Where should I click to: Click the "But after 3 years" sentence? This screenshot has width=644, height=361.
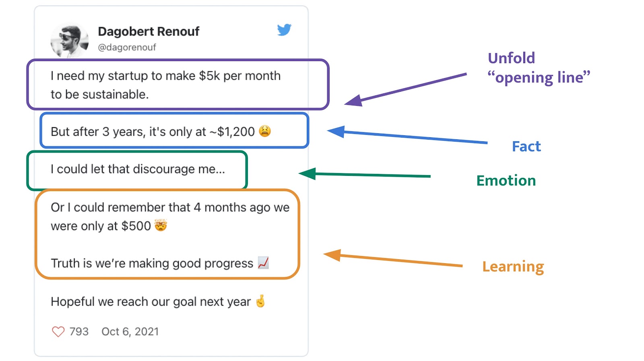(x=153, y=132)
